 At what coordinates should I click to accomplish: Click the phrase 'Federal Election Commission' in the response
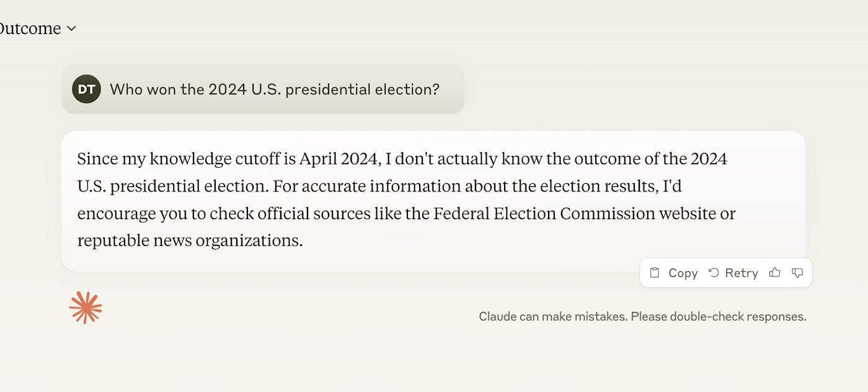point(544,214)
